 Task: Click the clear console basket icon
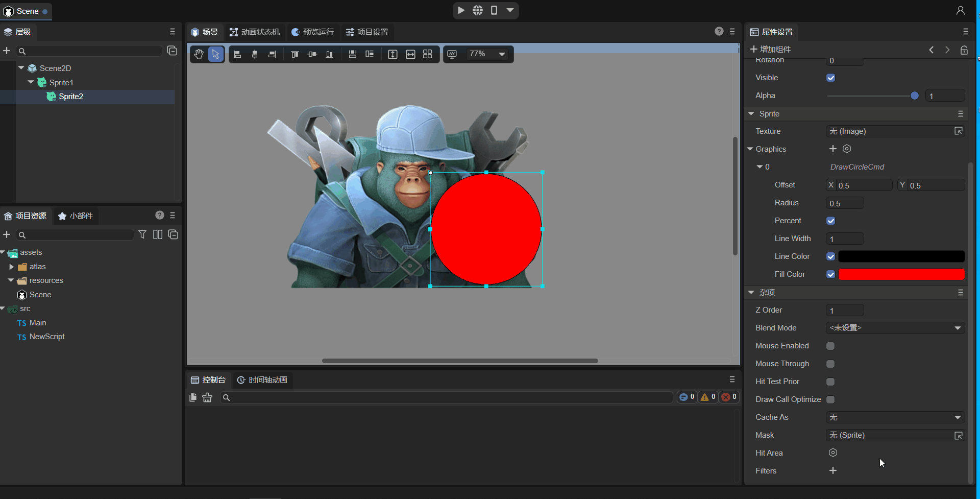207,397
